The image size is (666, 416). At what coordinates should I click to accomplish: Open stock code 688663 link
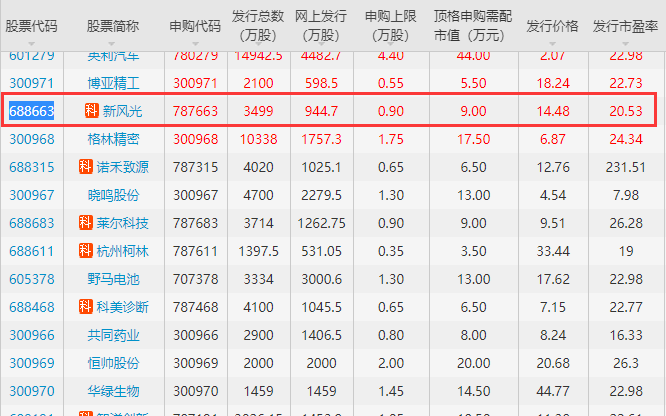(x=32, y=111)
